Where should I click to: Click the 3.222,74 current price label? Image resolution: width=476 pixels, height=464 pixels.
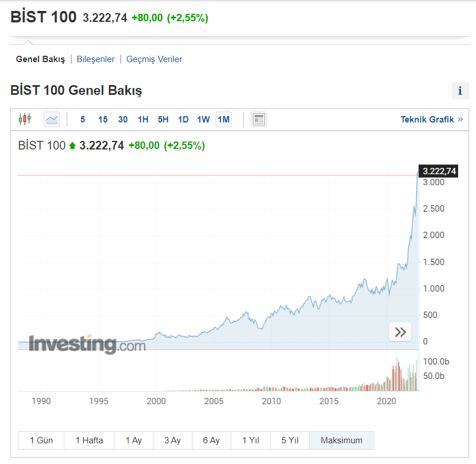coord(439,171)
